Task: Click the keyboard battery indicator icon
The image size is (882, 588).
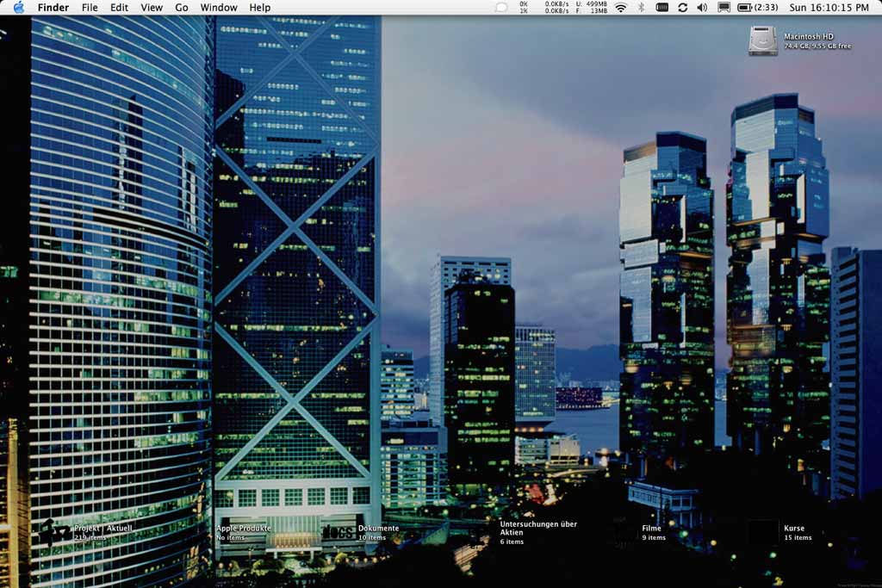Action: [663, 8]
